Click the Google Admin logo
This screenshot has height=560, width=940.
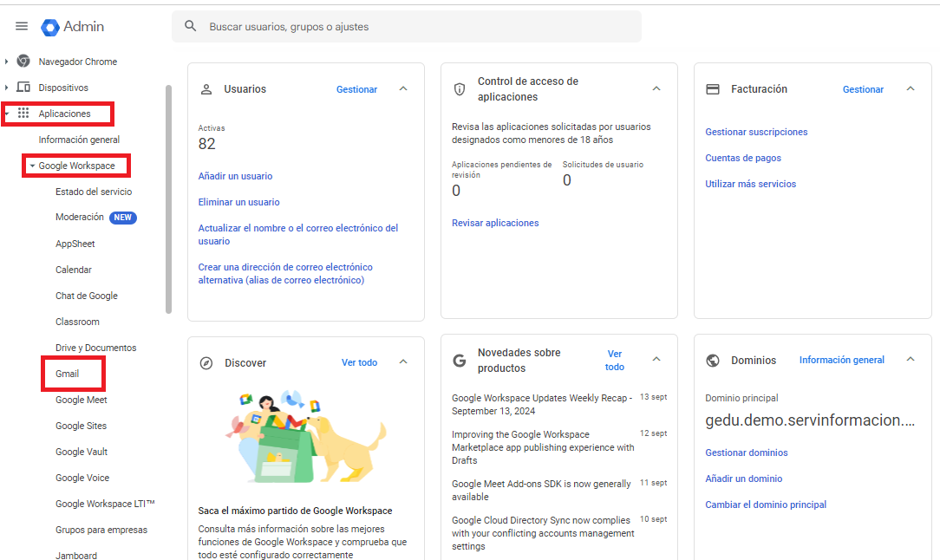pyautogui.click(x=73, y=27)
